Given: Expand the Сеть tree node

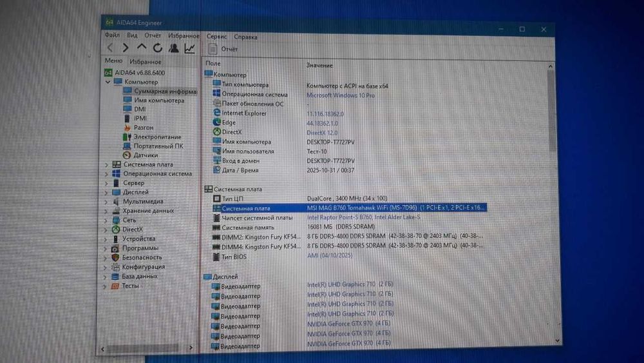Looking at the screenshot, I should click(x=106, y=221).
